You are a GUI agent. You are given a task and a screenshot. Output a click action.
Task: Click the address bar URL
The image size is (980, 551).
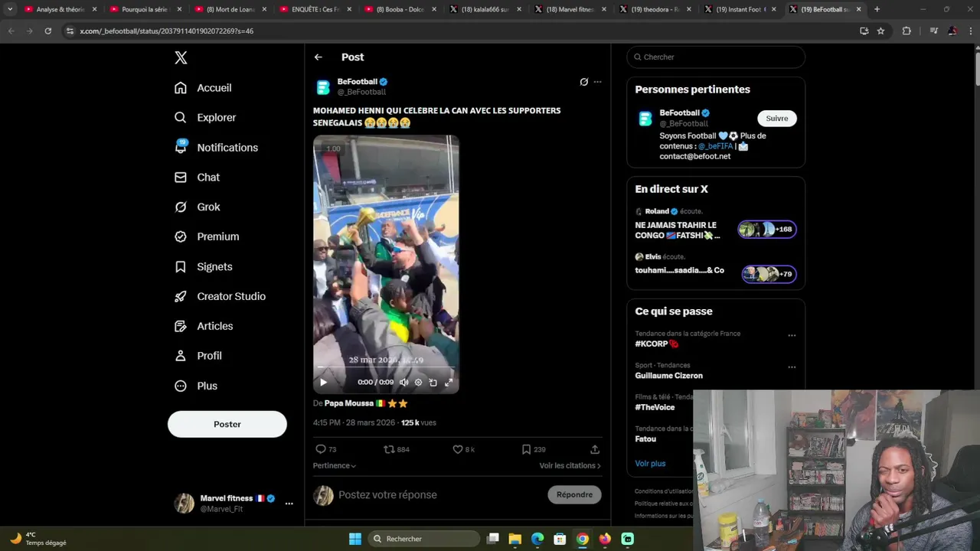166,31
